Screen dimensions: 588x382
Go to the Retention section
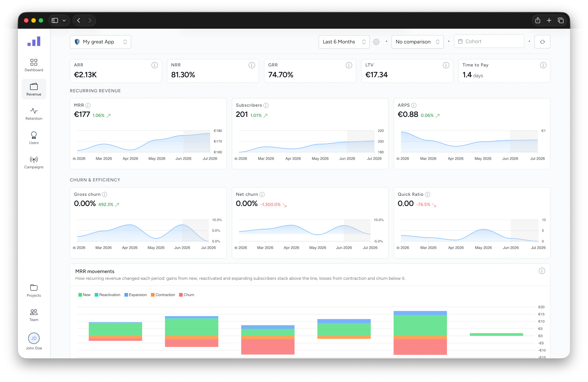pos(34,114)
